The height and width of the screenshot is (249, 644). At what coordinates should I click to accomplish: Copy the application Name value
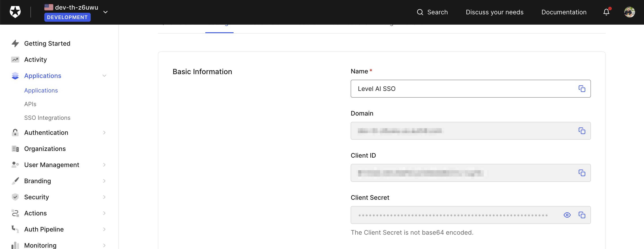pyautogui.click(x=582, y=89)
